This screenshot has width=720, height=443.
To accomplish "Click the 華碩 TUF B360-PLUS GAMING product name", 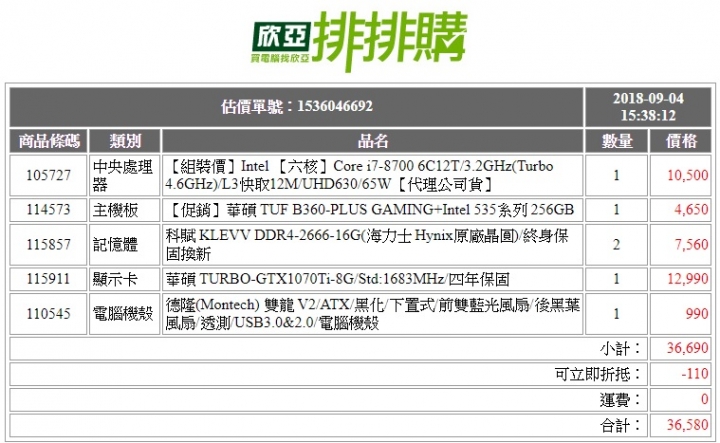I will click(x=372, y=210).
